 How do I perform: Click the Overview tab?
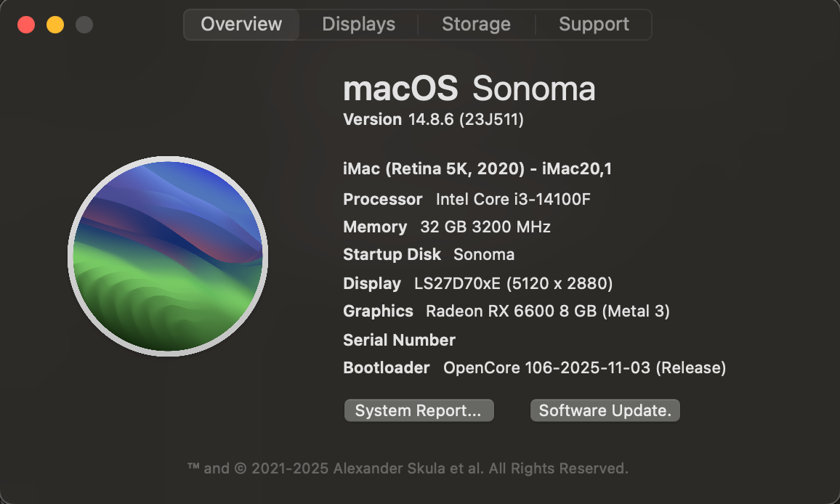point(241,24)
